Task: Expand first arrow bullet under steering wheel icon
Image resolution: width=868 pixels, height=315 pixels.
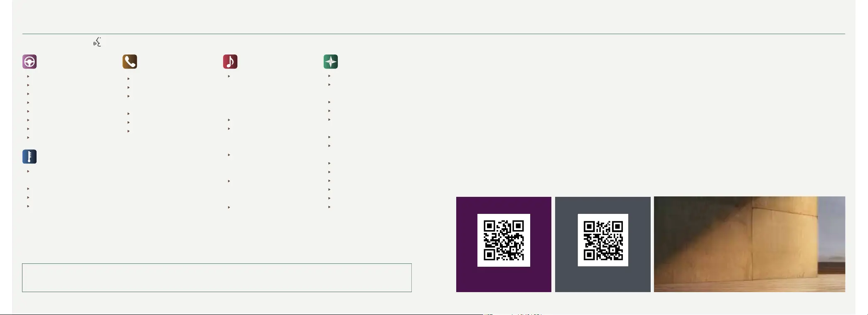Action: pyautogui.click(x=28, y=77)
